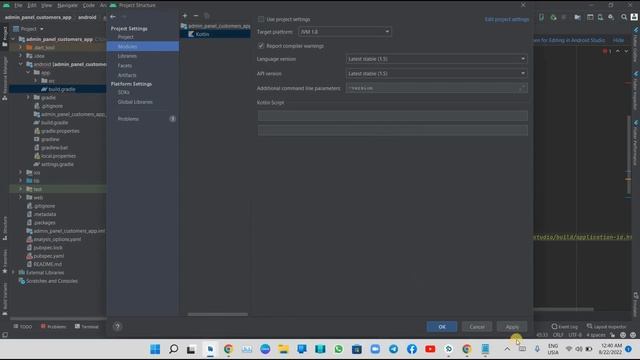Expand the web folder
Viewport: 640px width, 360px height.
pyautogui.click(x=20, y=198)
